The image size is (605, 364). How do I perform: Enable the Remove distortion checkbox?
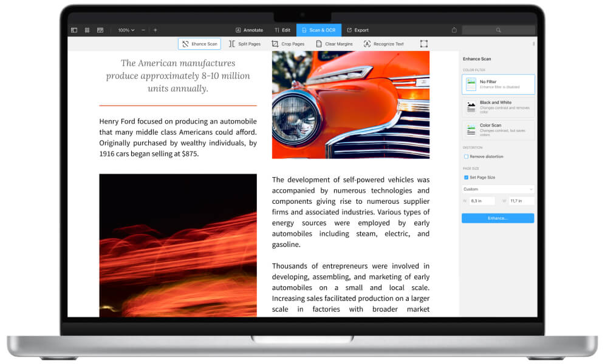pos(466,157)
